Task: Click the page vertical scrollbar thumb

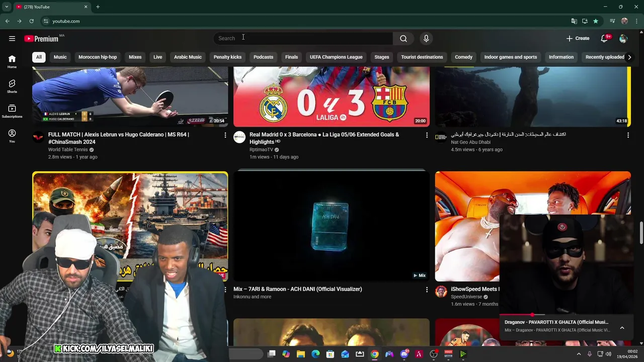Action: [x=641, y=232]
